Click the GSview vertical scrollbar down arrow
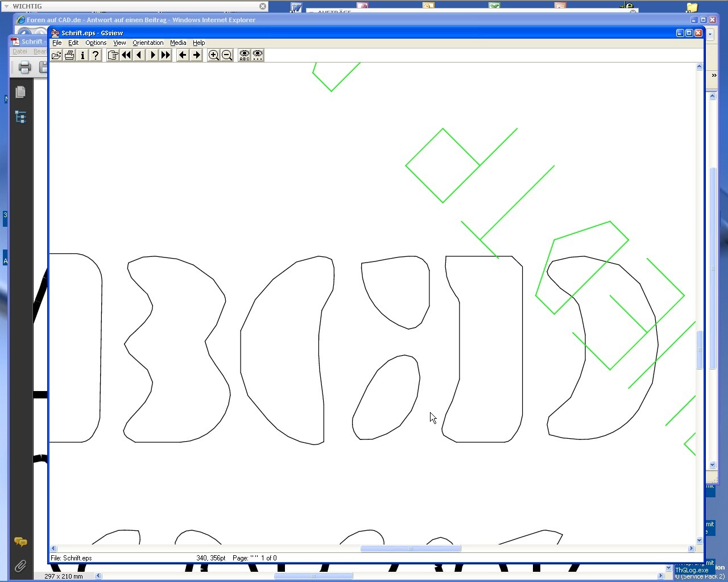Screen dimensions: 728x582 [x=699, y=541]
